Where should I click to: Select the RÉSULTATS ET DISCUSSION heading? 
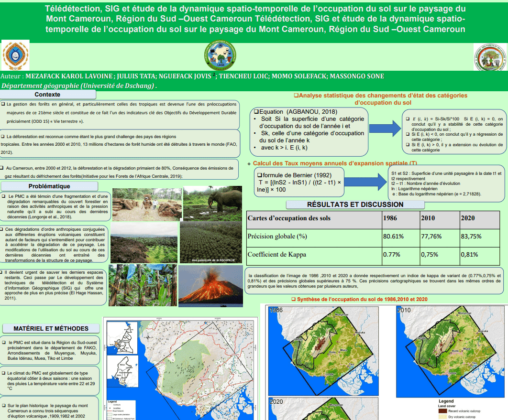point(355,205)
